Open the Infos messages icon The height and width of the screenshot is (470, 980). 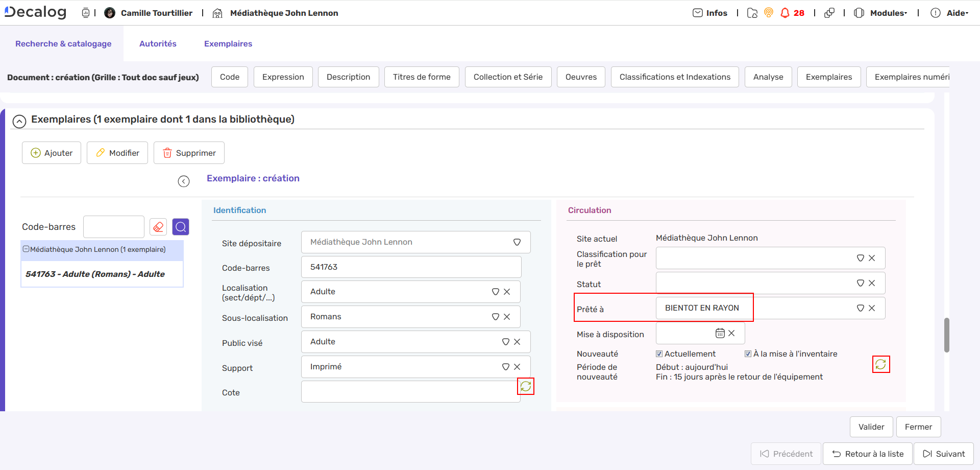(x=698, y=13)
